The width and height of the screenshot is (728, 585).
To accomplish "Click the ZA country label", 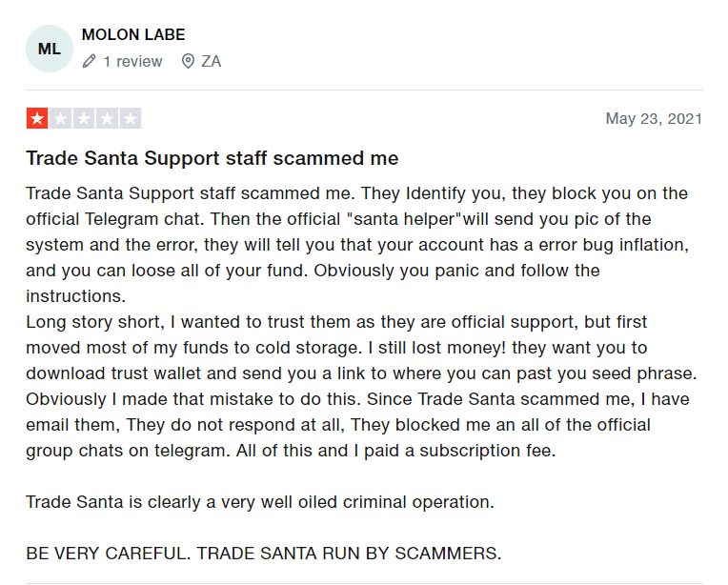I will (212, 61).
